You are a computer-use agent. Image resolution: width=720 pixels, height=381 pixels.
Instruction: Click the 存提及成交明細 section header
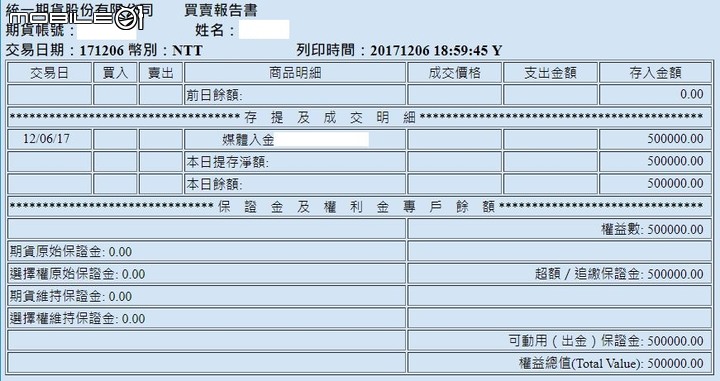(x=330, y=118)
